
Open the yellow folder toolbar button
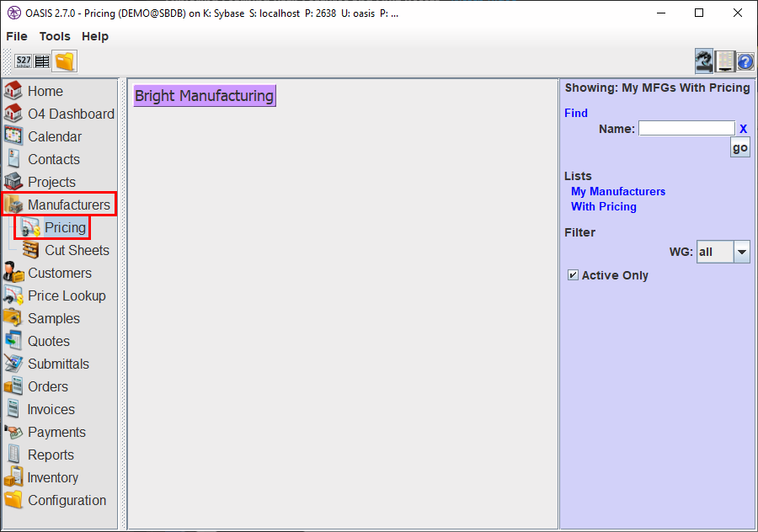[x=65, y=61]
